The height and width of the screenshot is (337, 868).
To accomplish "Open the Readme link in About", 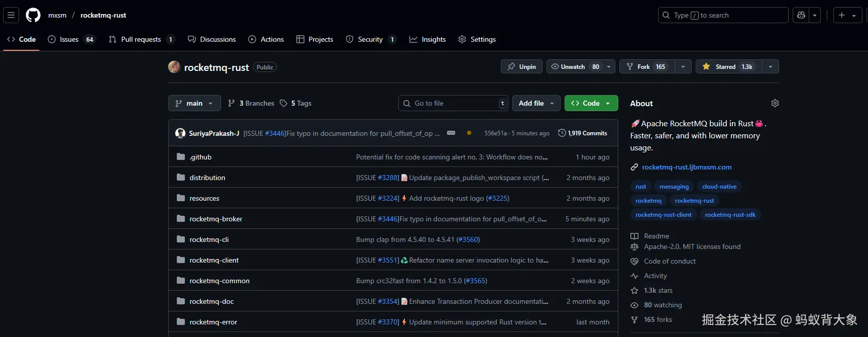I will pyautogui.click(x=650, y=236).
